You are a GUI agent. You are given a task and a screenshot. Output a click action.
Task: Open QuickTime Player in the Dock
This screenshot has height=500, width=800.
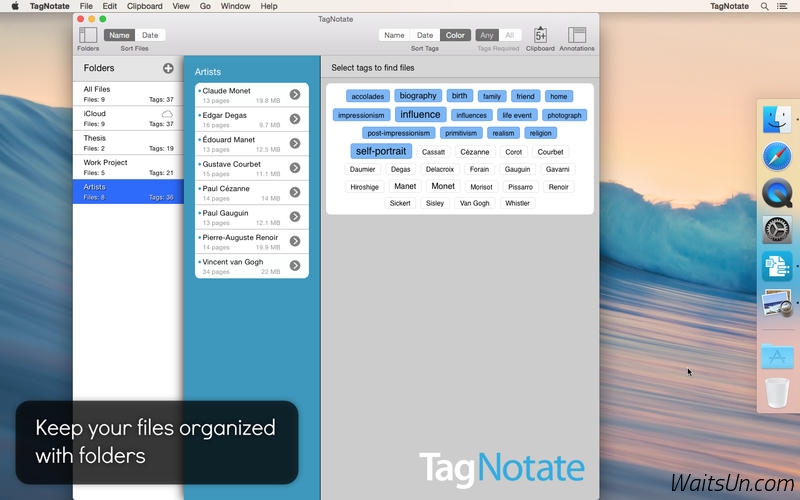point(777,193)
